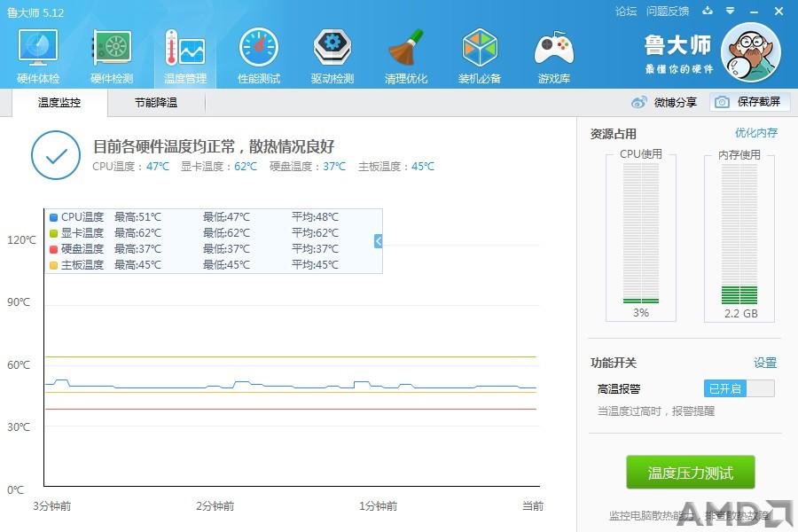
Task: Click the Weibo logo icon
Action: (x=638, y=102)
